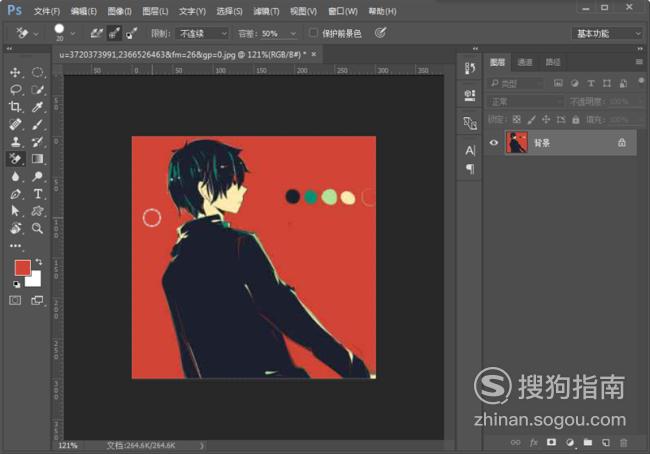Select the Pen tool
650x454 pixels.
tap(15, 194)
